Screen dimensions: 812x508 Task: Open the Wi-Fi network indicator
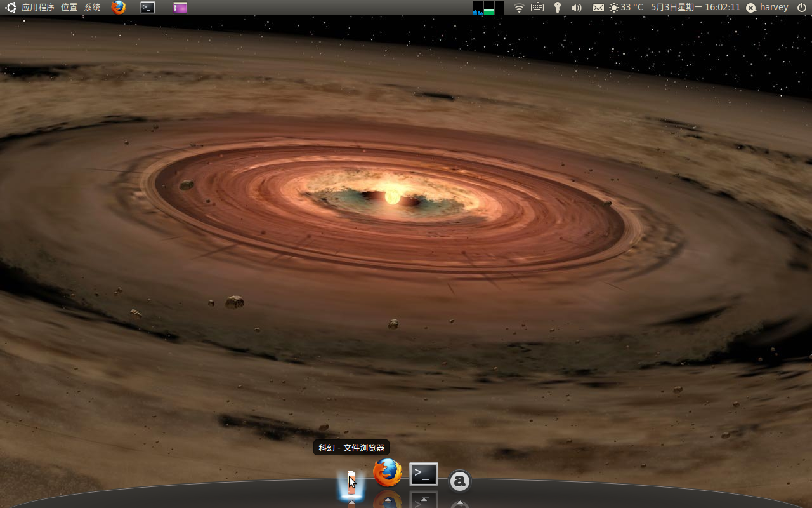click(520, 8)
